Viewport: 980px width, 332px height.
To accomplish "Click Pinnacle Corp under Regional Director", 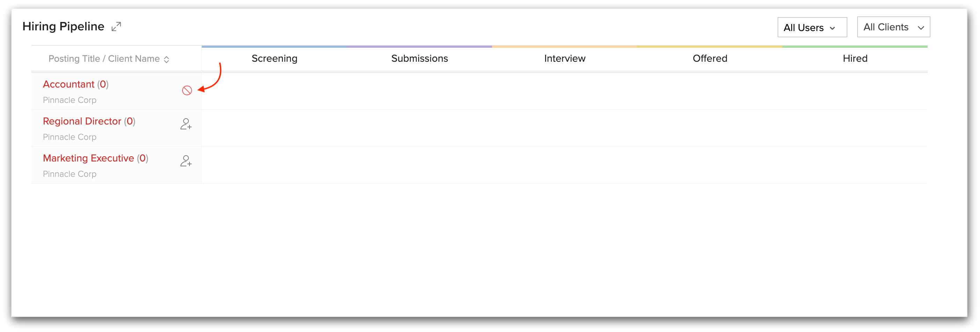I will tap(69, 137).
